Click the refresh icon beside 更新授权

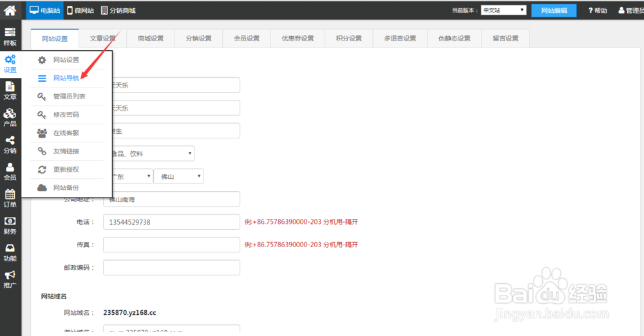[42, 169]
